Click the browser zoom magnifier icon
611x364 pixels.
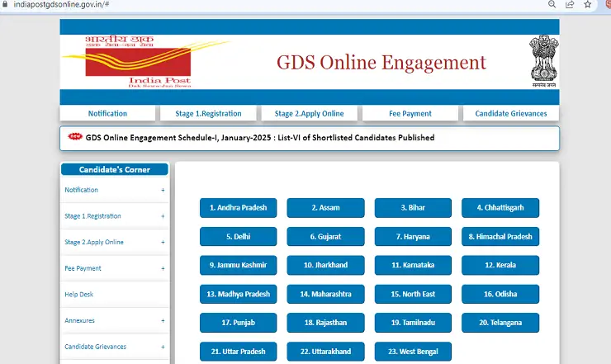coord(552,4)
